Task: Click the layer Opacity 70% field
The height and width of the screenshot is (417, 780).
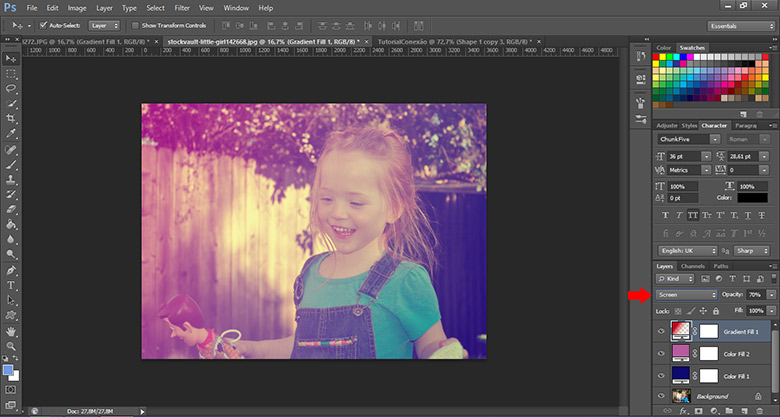Action: point(757,295)
